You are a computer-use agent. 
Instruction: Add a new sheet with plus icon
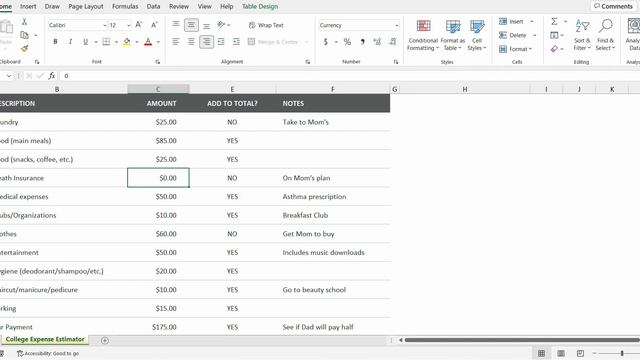(x=105, y=340)
